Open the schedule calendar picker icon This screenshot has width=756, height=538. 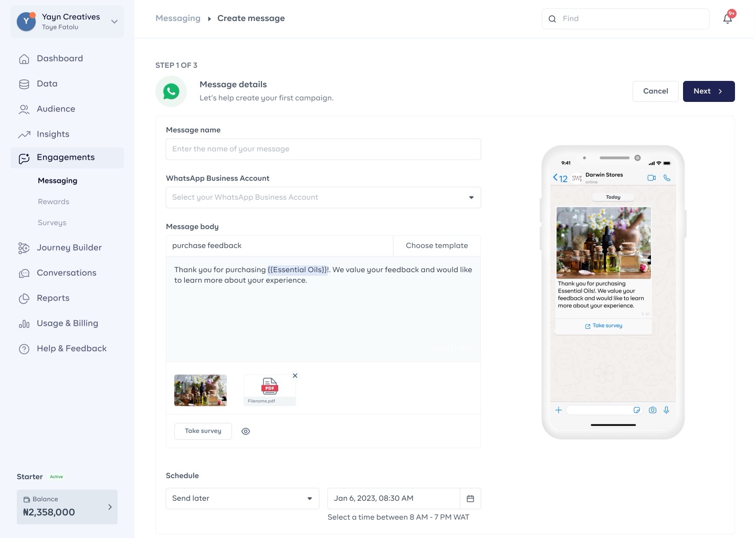(470, 499)
